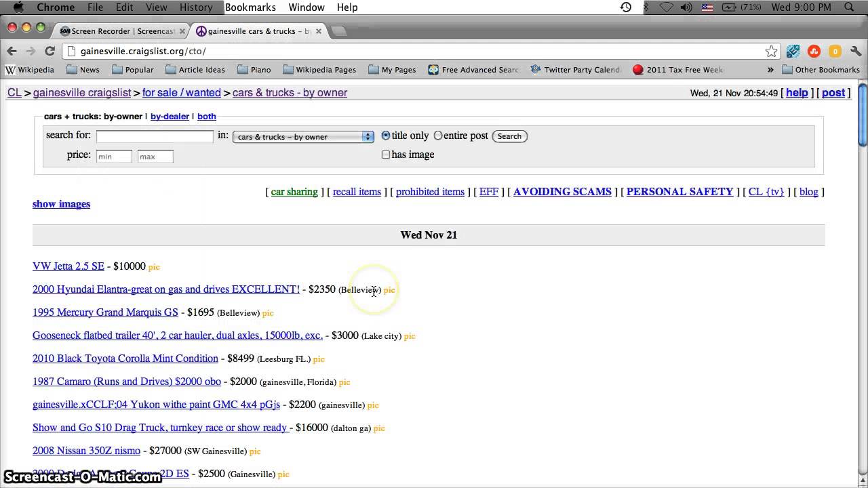
Task: Click the Search button
Action: [509, 136]
